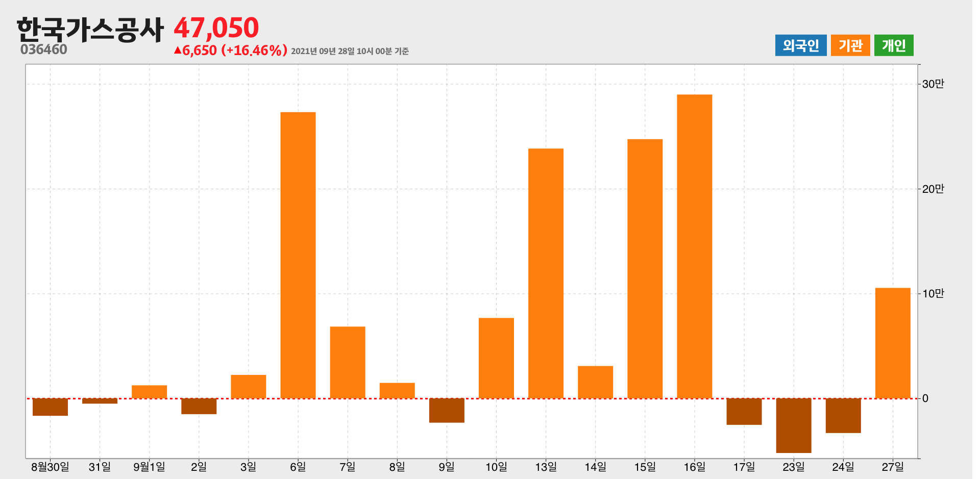980x479 pixels.
Task: Click the current price 47,050
Action: point(216,28)
